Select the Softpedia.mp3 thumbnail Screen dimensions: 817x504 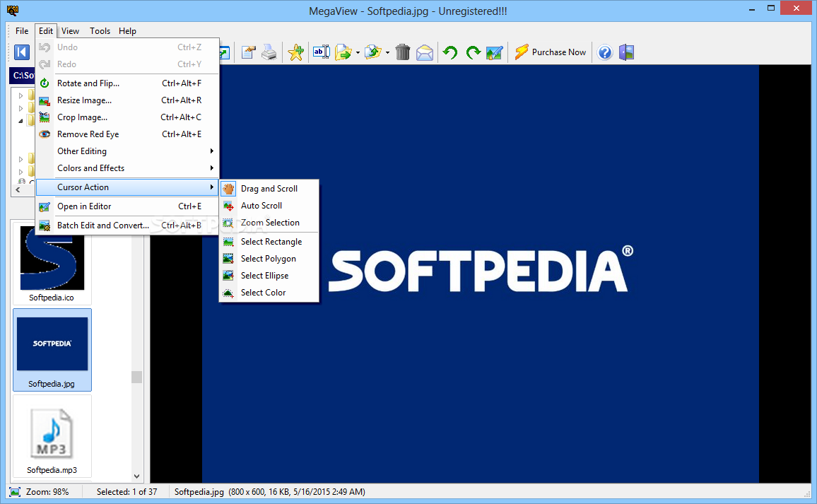(x=52, y=436)
